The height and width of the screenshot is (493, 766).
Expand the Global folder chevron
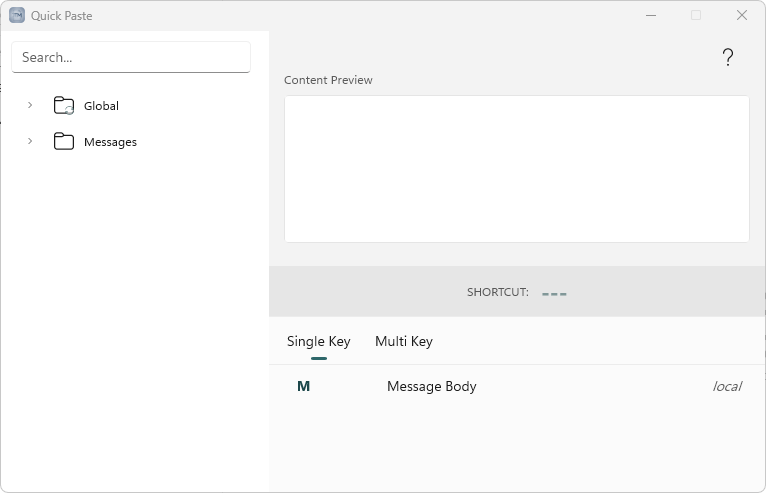point(30,105)
